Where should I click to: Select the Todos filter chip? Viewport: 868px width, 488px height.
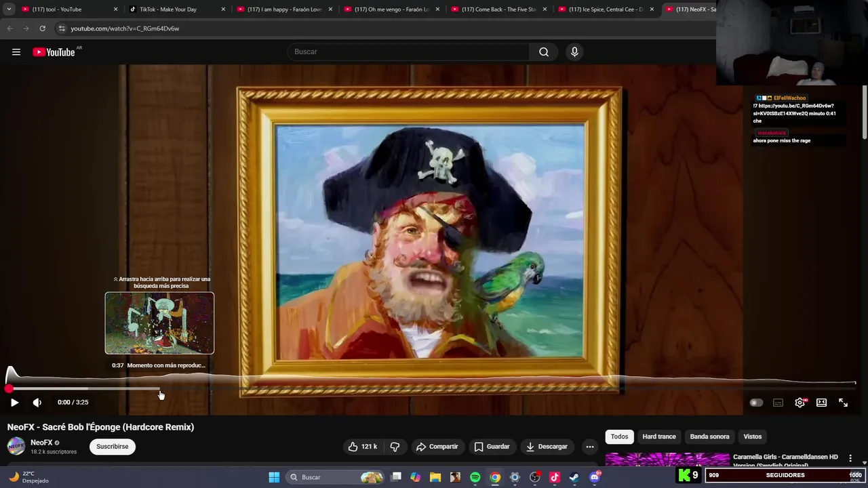[x=620, y=436]
